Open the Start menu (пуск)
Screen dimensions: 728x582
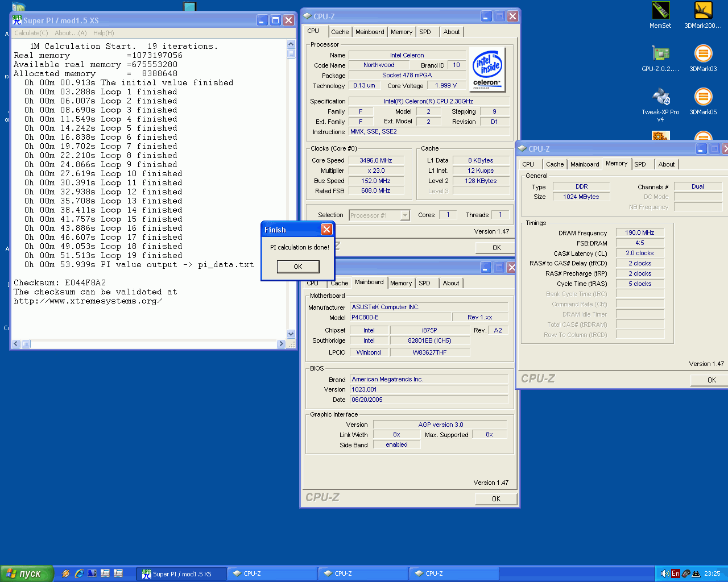[27, 573]
